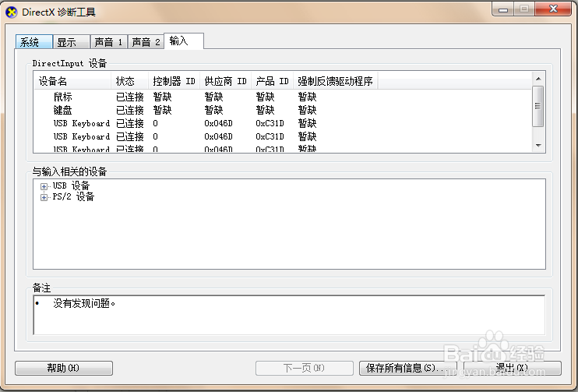Click the device list scroll up arrow
The width and height of the screenshot is (578, 392).
coord(538,79)
